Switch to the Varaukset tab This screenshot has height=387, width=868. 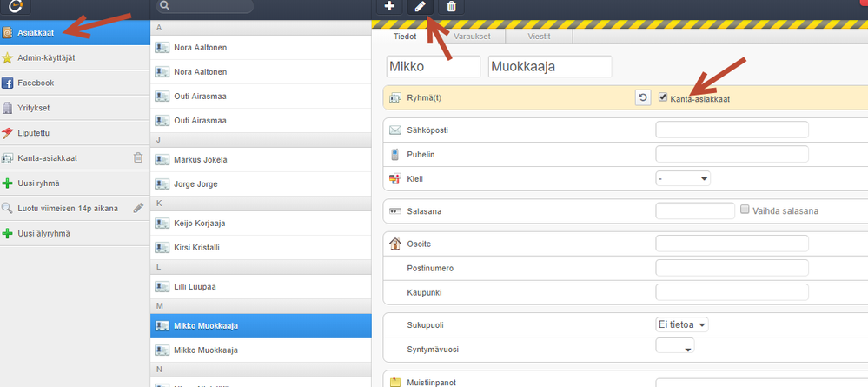point(472,37)
